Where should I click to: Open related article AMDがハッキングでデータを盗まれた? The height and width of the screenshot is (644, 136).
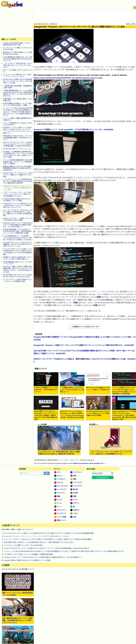pyautogui.click(x=84, y=360)
